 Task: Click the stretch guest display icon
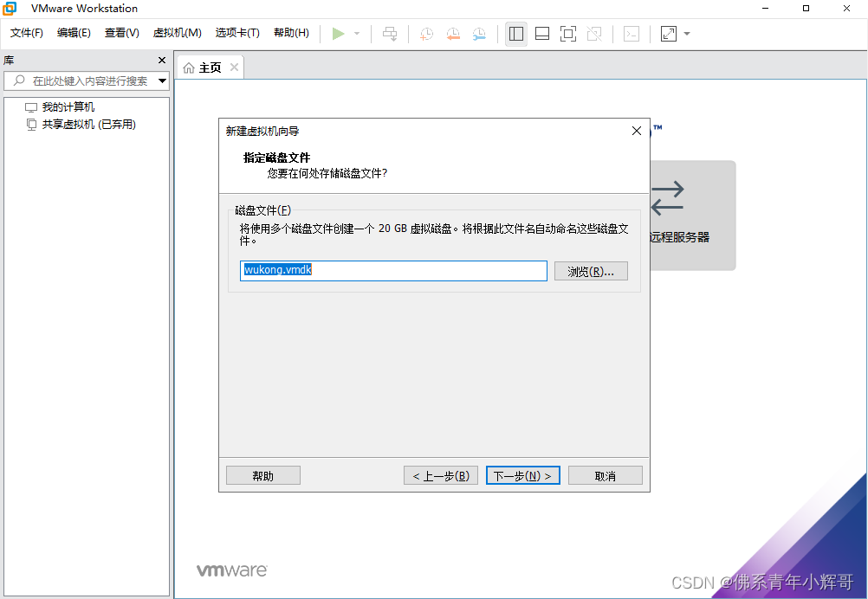[x=668, y=34]
